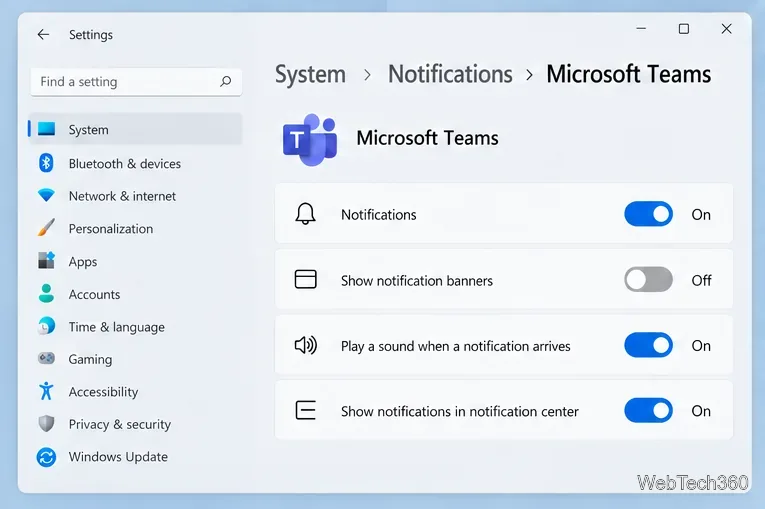Image resolution: width=765 pixels, height=509 pixels.
Task: Click the banner icon beside Show notification banners
Action: pos(305,280)
